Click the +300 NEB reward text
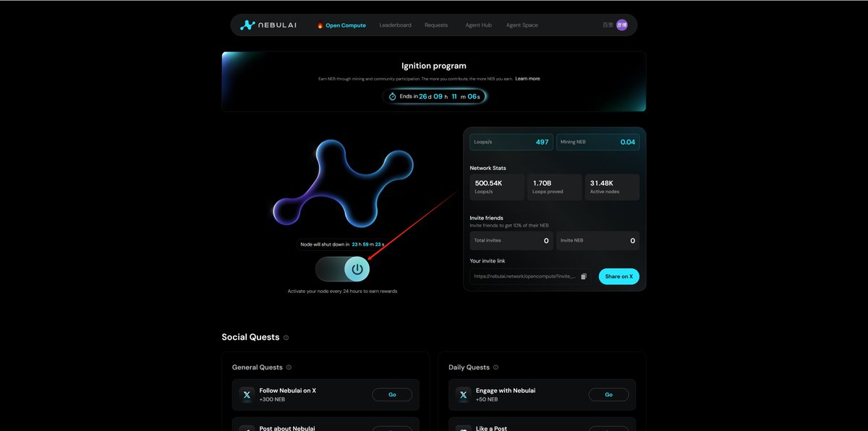The height and width of the screenshot is (431, 868). (272, 399)
